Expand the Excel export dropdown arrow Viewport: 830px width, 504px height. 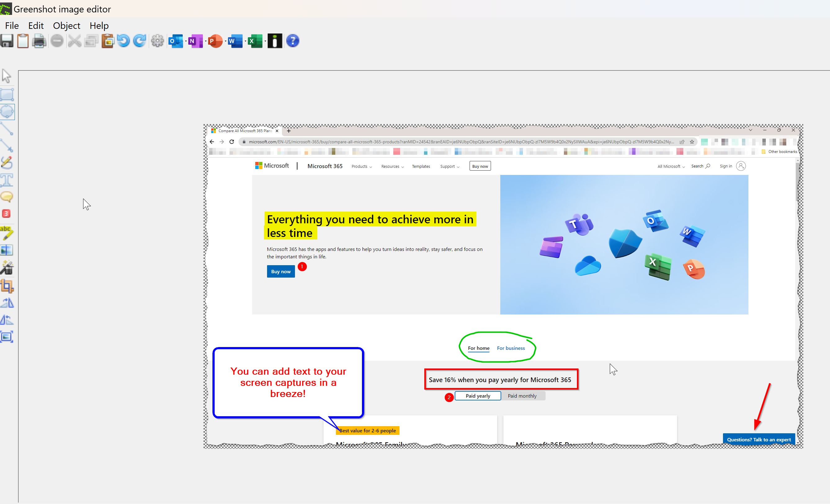(x=265, y=42)
